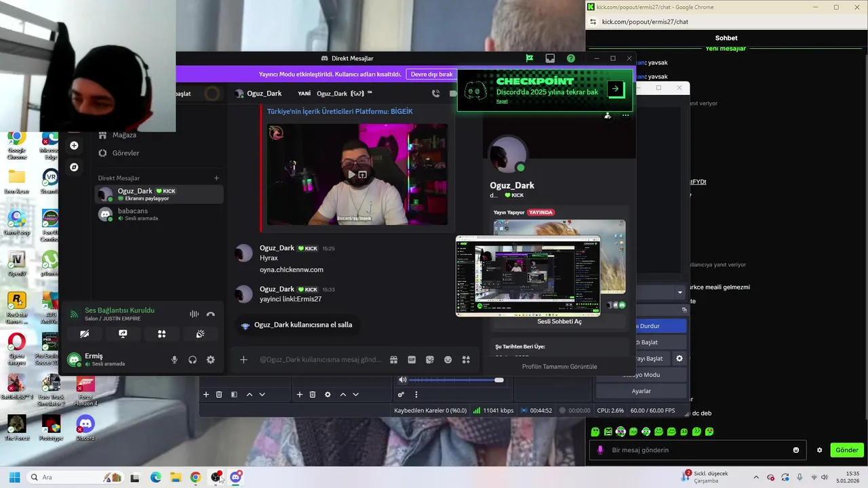Screen dimensions: 868x488
Task: Move OBS source down arrow
Action: click(x=355, y=394)
